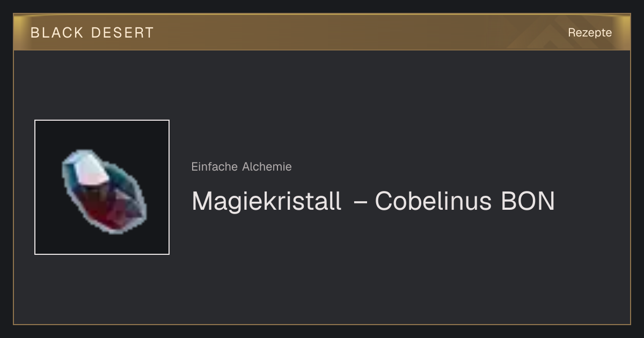Screen dimensions: 644x338
Task: Open the Rezepte link in the header
Action: [590, 33]
